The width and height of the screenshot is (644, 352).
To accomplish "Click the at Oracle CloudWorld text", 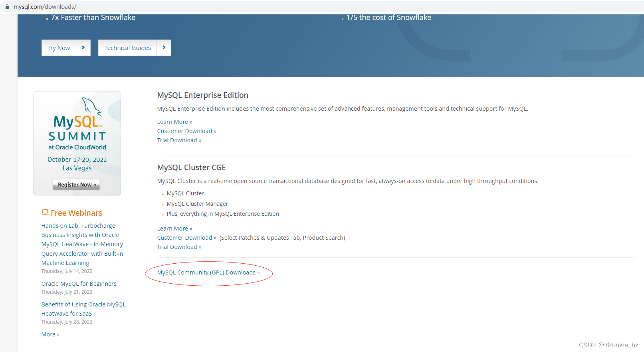I will click(77, 147).
